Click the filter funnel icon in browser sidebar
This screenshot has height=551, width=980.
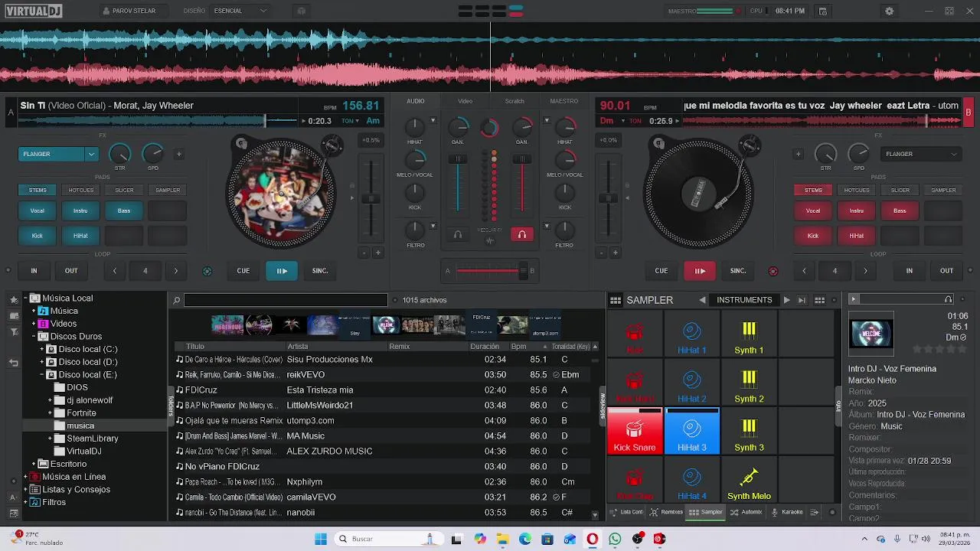pos(14,332)
